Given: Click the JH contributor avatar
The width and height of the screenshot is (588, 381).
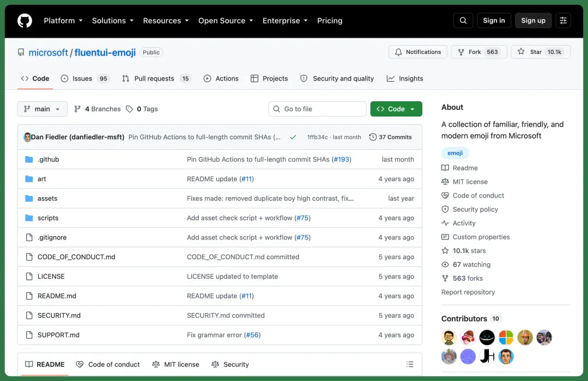Looking at the screenshot, I should click(x=487, y=357).
